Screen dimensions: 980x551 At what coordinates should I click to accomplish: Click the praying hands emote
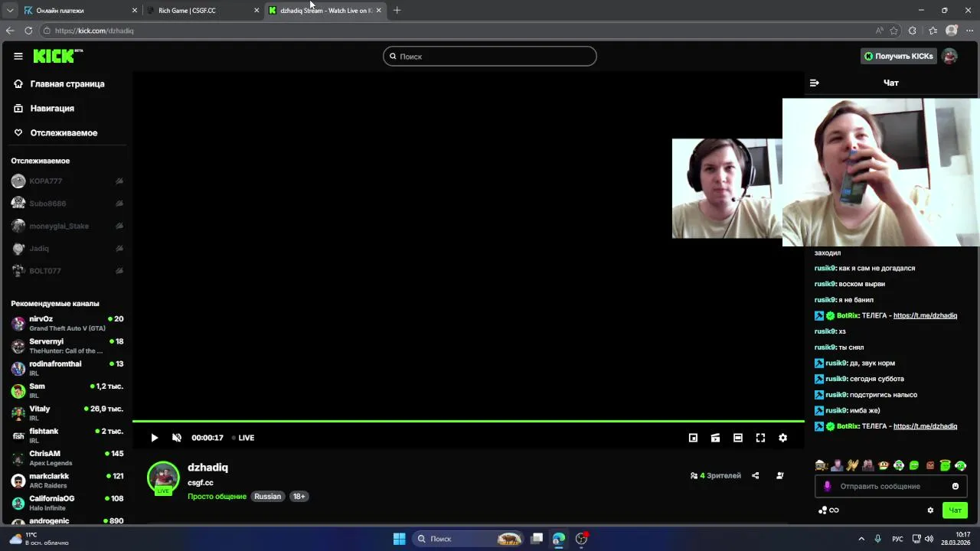coord(852,465)
